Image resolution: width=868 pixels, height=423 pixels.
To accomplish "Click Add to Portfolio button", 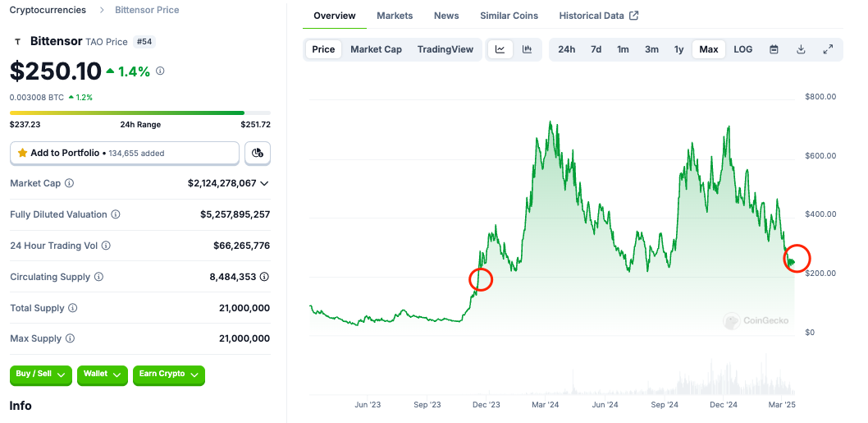I will tap(125, 153).
